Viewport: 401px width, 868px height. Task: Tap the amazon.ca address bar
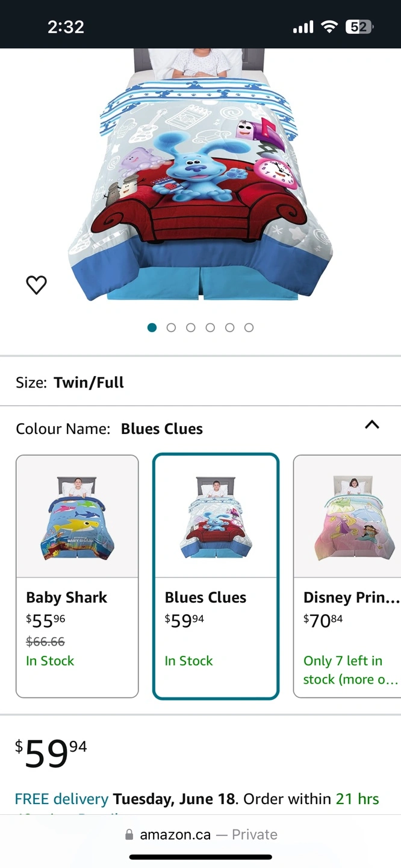click(x=200, y=835)
